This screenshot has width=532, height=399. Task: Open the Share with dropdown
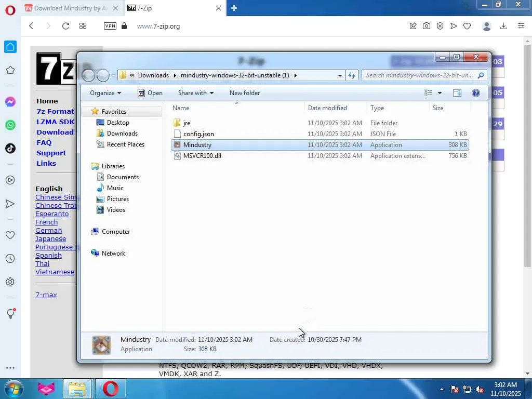(x=196, y=93)
